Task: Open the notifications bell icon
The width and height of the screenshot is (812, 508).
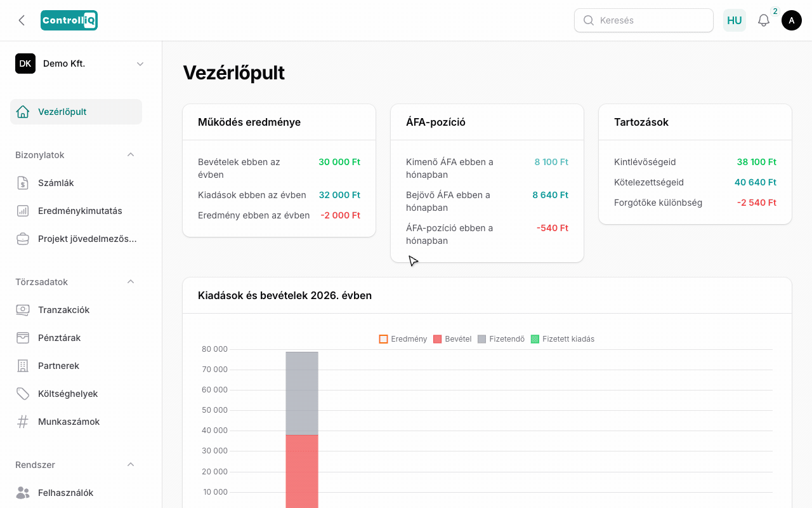Action: click(x=764, y=20)
